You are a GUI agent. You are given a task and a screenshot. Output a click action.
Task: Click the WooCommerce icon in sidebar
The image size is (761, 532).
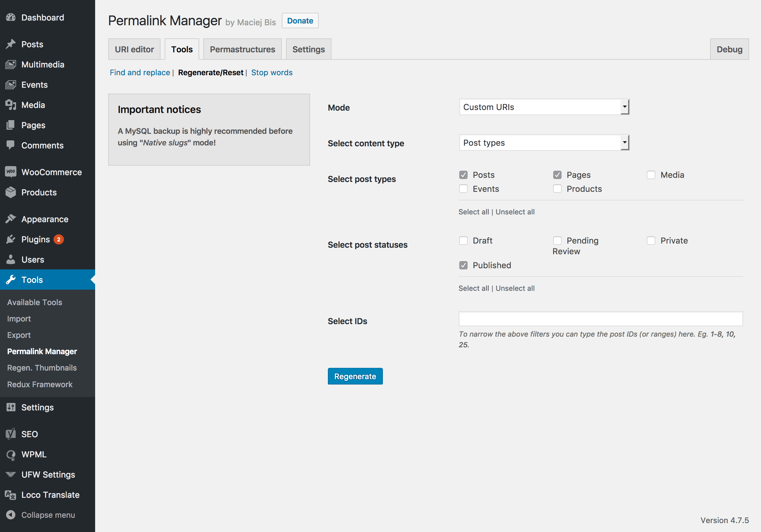pos(11,172)
